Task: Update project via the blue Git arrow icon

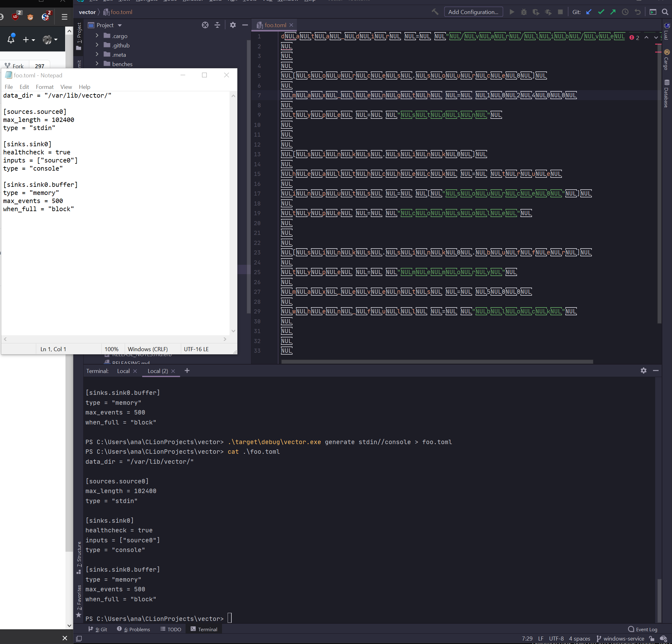Action: click(x=589, y=12)
